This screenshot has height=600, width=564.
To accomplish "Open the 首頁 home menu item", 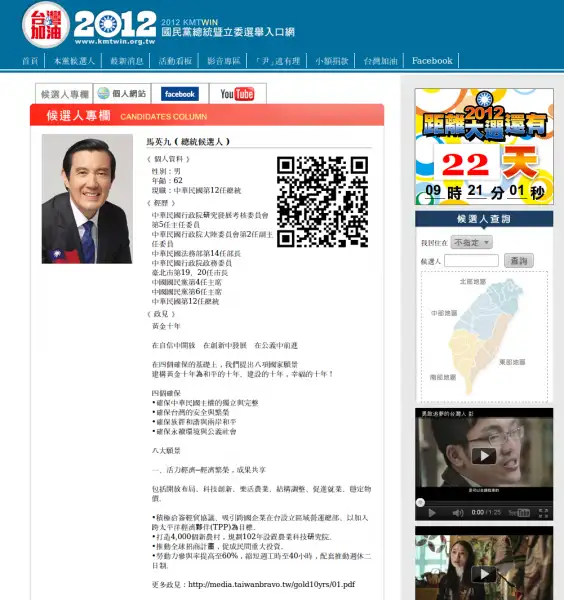I will point(30,61).
